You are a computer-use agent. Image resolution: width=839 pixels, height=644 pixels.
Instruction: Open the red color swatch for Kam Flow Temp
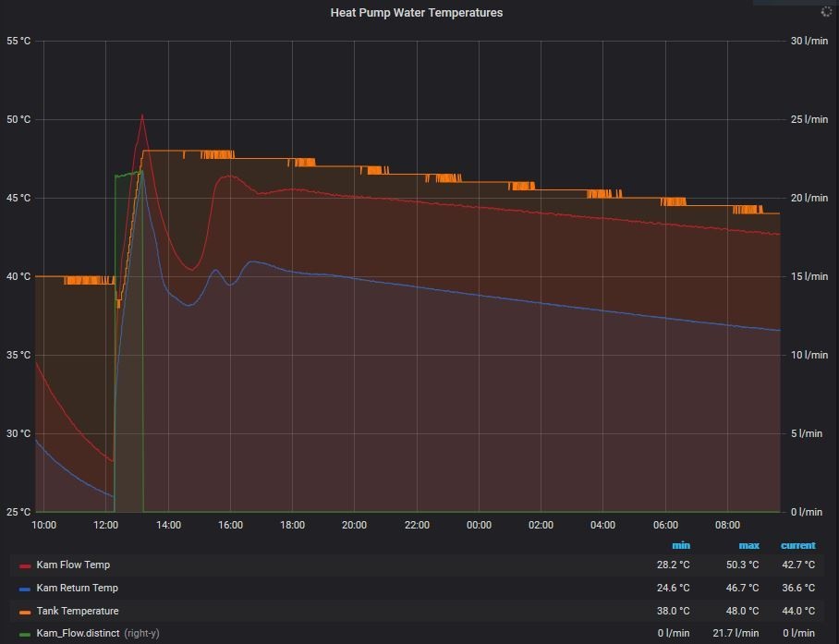pos(25,565)
